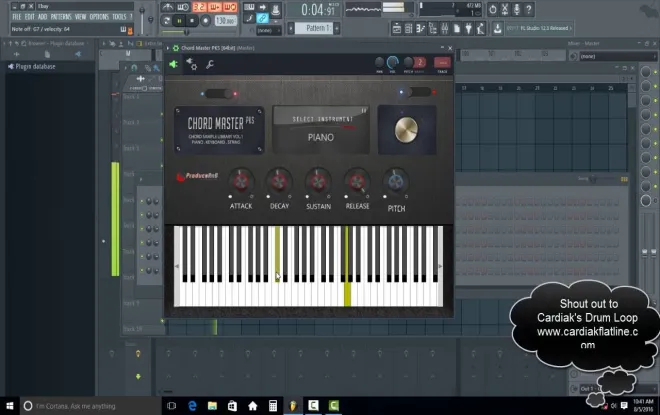Screen dimensions: 660x415
Task: Click the note/clip grouping stamp icon
Action: (276, 8)
